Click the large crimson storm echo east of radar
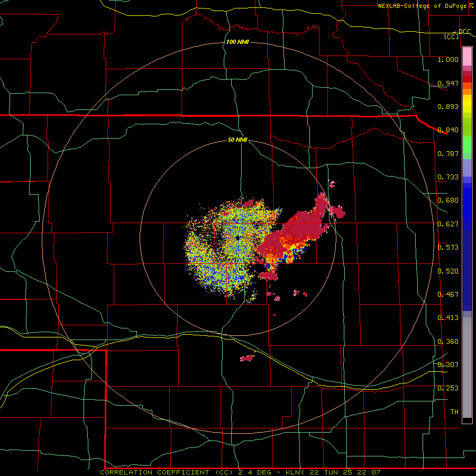476x476 pixels. coord(299,227)
